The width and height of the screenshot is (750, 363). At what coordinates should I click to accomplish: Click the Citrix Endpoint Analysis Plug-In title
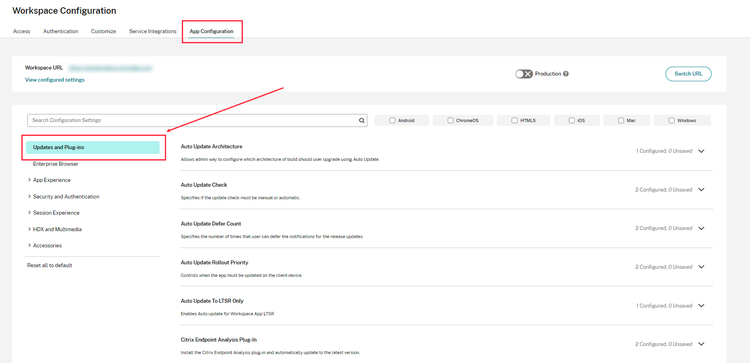point(219,340)
